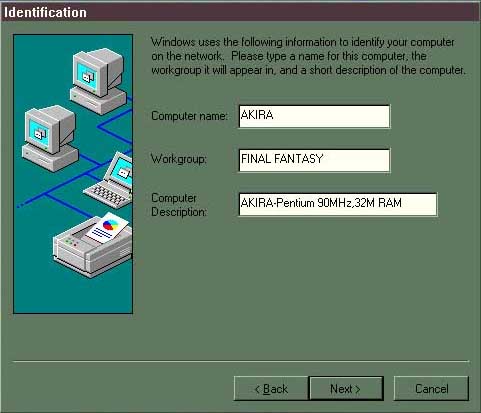This screenshot has width=481, height=413.
Task: Click the pie chart page on printer
Action: pyautogui.click(x=108, y=226)
